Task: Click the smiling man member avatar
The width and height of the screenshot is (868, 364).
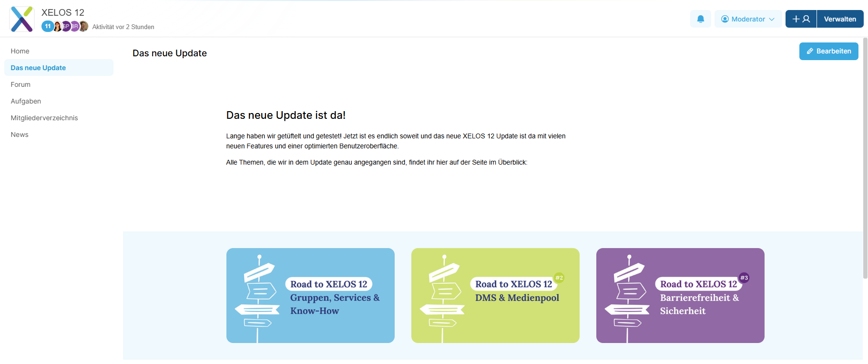Action: [84, 26]
